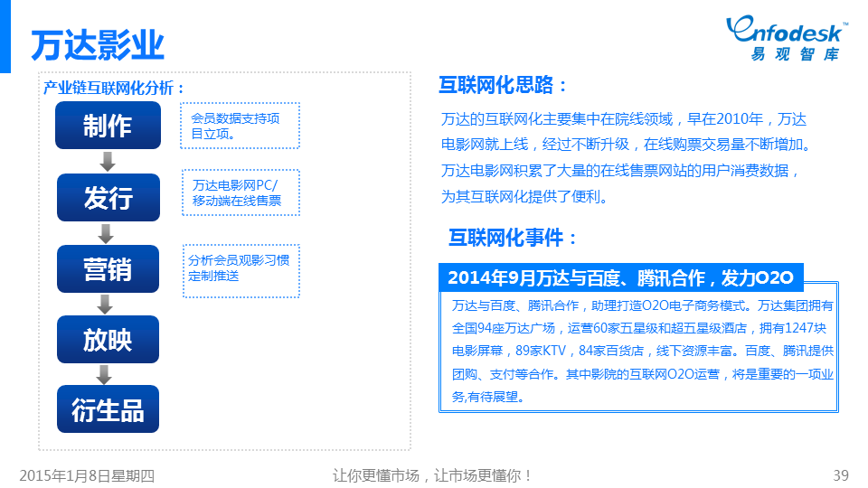This screenshot has height=488, width=868.
Task: Select the 分析会员观影习惯定制推送 note box
Action: click(x=241, y=269)
